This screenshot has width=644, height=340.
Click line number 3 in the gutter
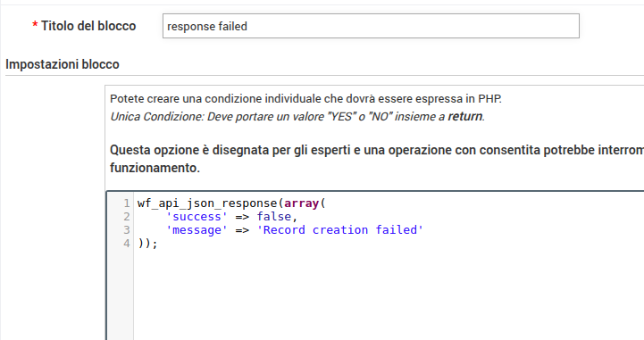[127, 230]
